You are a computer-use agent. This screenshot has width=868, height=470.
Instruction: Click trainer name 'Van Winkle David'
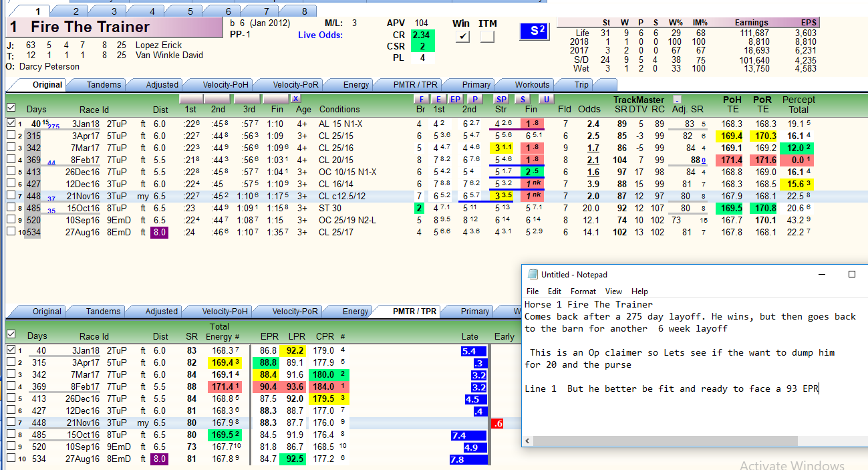click(169, 55)
